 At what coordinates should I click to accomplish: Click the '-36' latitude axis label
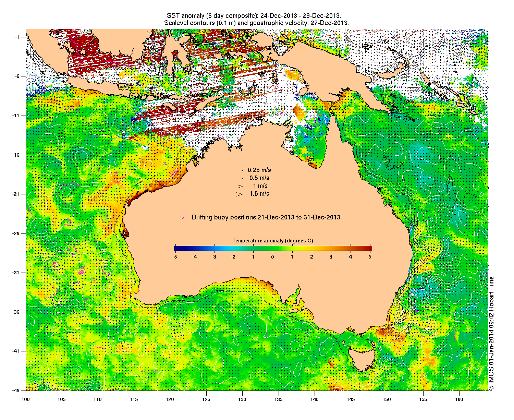[16, 312]
